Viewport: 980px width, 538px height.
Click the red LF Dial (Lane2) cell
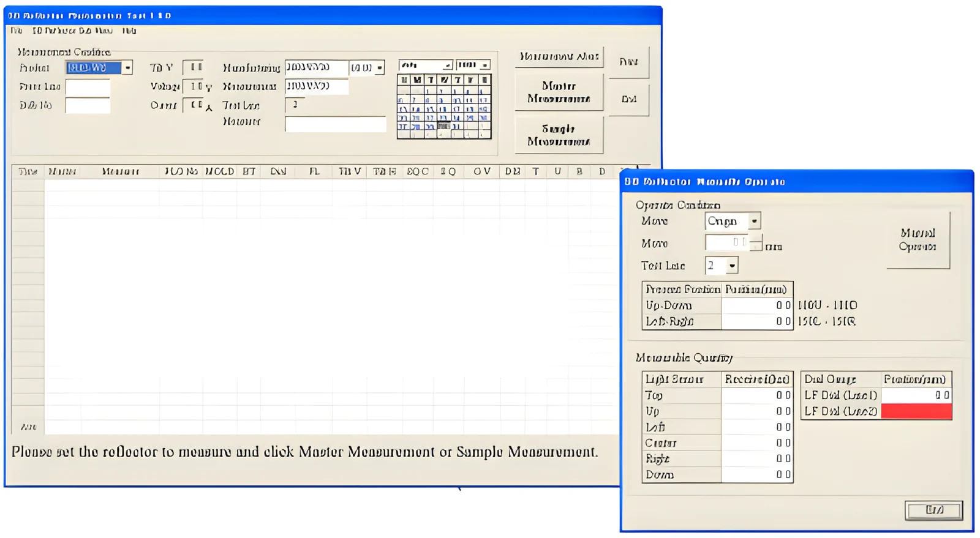[916, 411]
